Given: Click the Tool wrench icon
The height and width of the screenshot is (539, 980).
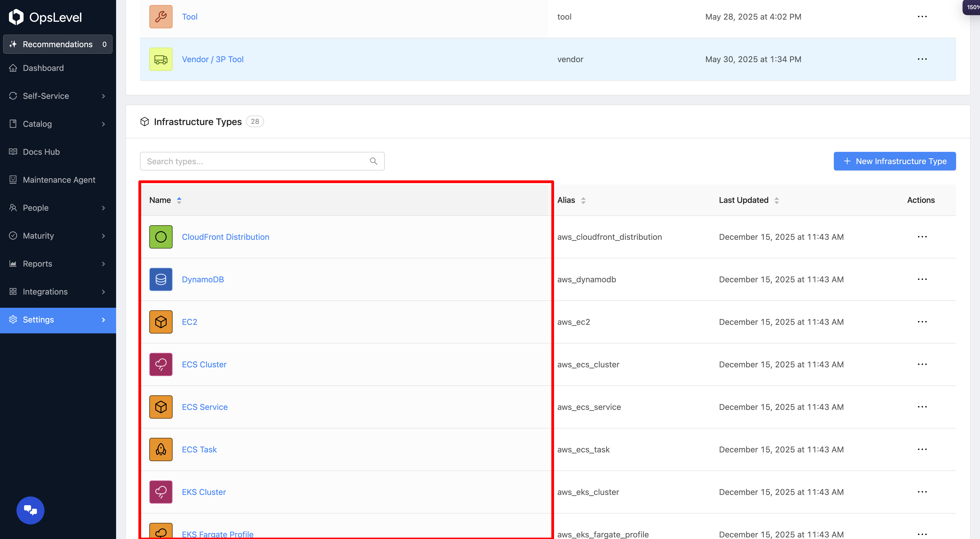Looking at the screenshot, I should [161, 16].
